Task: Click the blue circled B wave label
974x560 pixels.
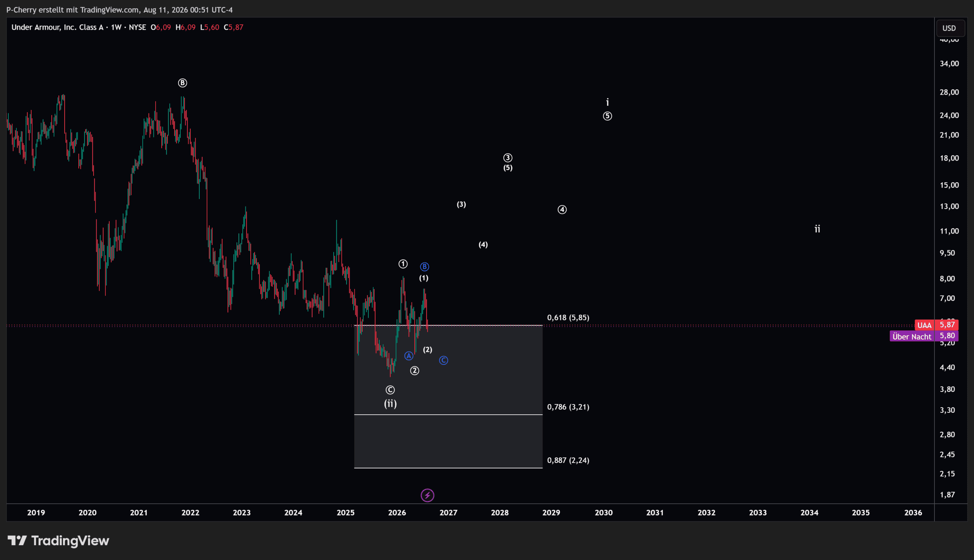Action: pos(424,267)
